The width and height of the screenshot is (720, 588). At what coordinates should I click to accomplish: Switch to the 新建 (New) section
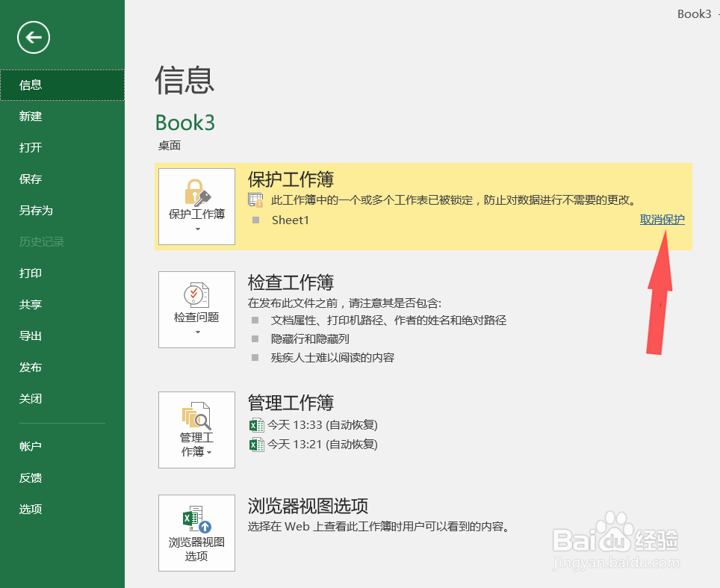pos(30,116)
